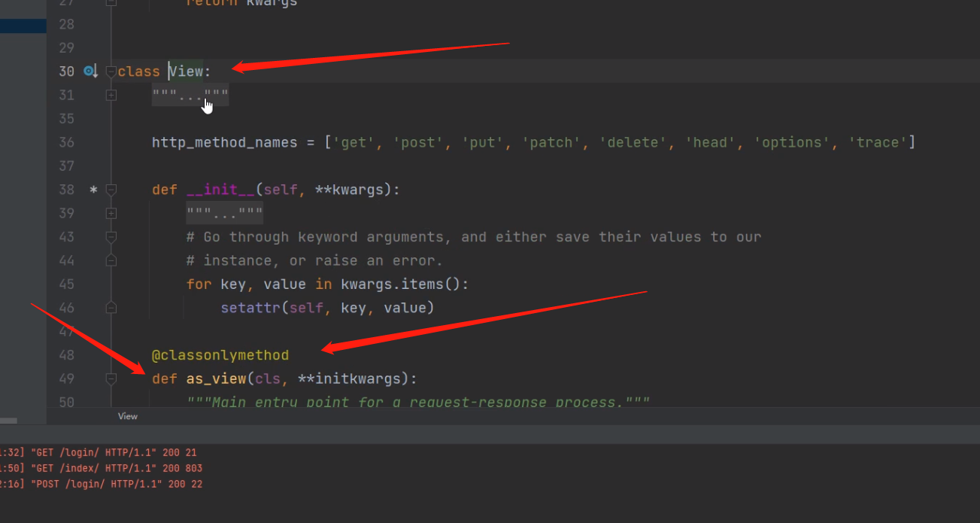Collapse the as_view method fold on line 49
The height and width of the screenshot is (523, 980).
111,379
